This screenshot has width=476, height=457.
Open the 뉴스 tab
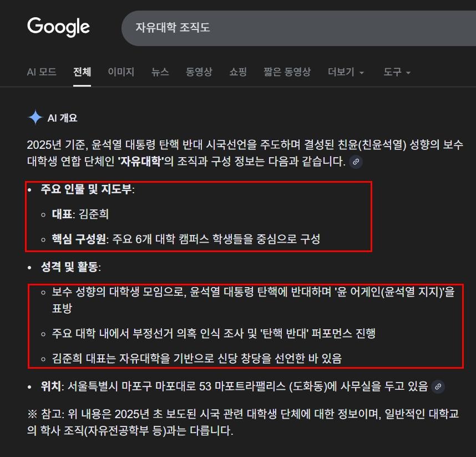(160, 72)
